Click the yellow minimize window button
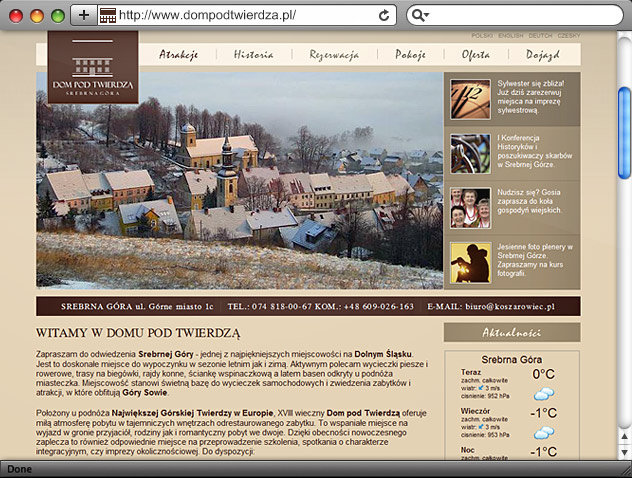The width and height of the screenshot is (632, 478). click(37, 16)
